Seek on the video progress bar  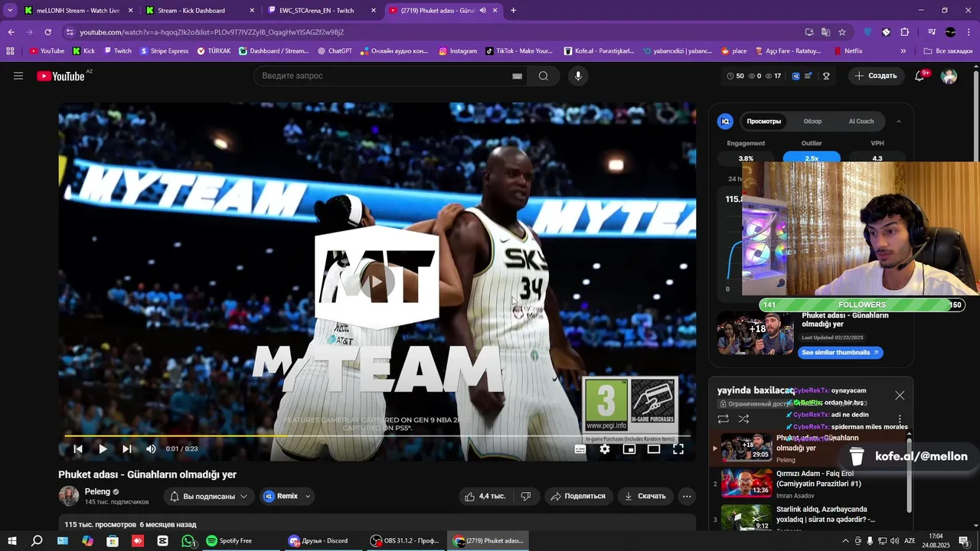click(377, 436)
